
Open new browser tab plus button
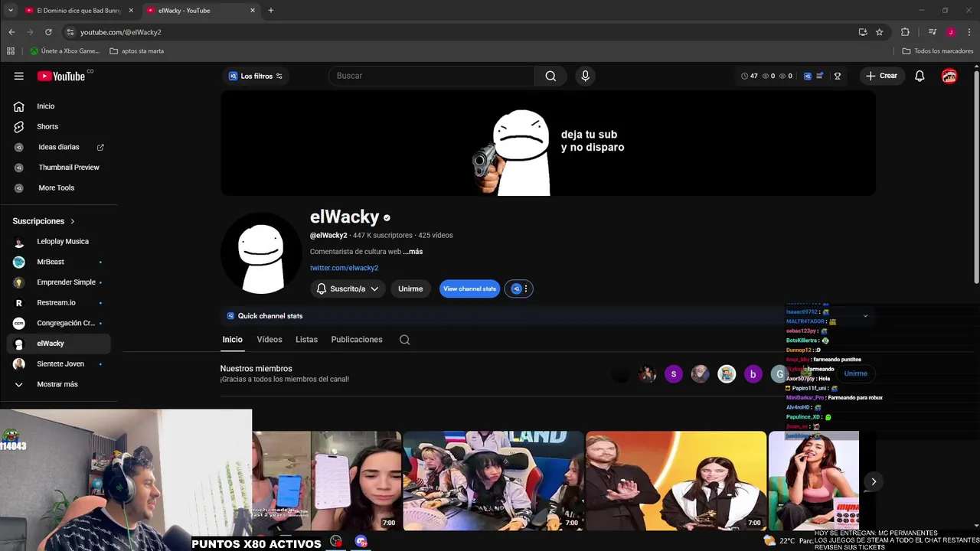tap(270, 11)
